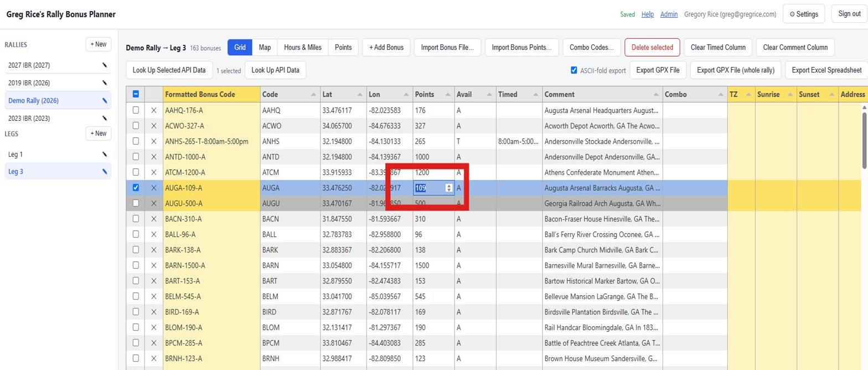Click the X icon beside ANTD-1000-A
The height and width of the screenshot is (370, 868).
[154, 157]
